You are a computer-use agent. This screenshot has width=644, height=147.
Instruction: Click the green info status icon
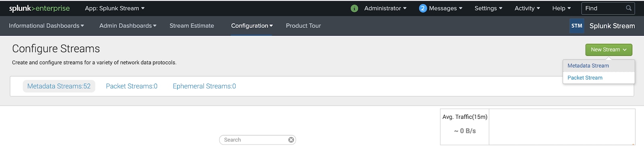(x=354, y=8)
